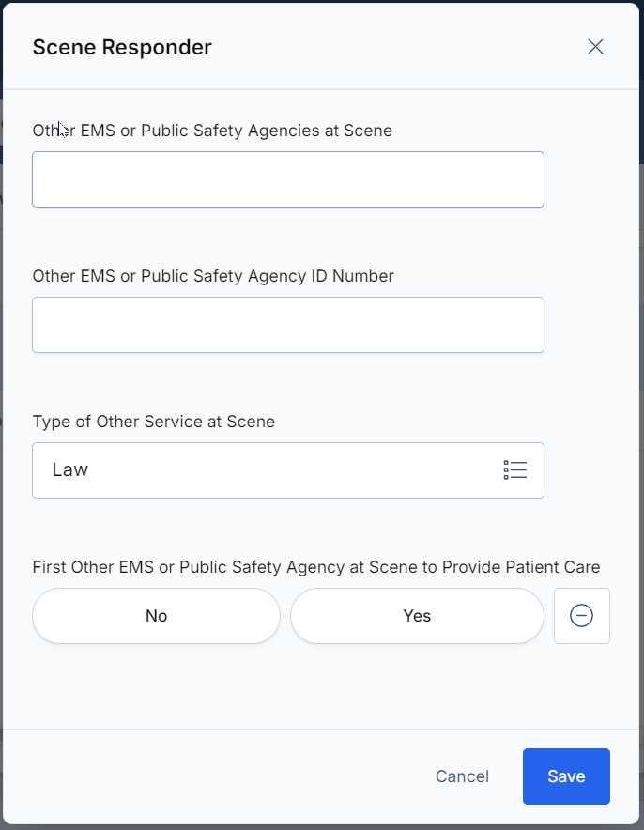The width and height of the screenshot is (644, 830).
Task: Click the Other EMS or Public Safety Agency ID Number label
Action: (x=213, y=276)
